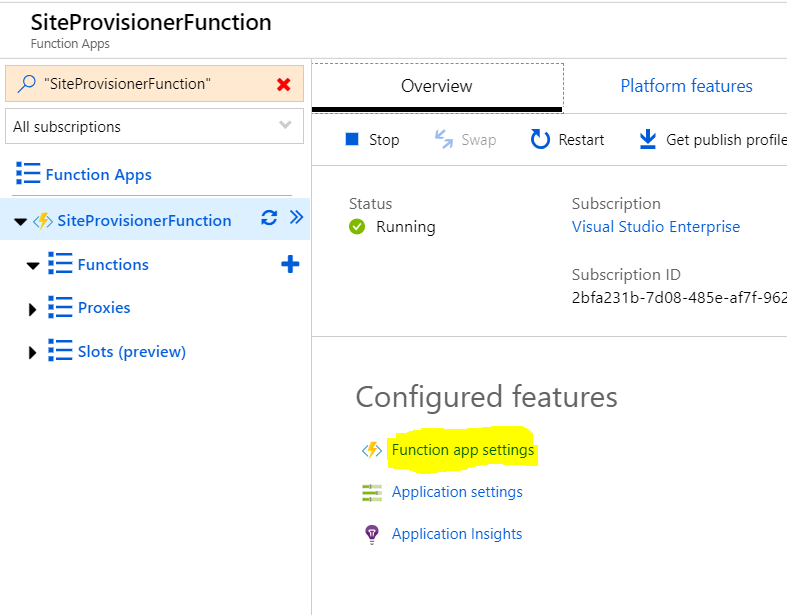The height and width of the screenshot is (615, 787).
Task: Clear the search box with red X
Action: pos(284,84)
